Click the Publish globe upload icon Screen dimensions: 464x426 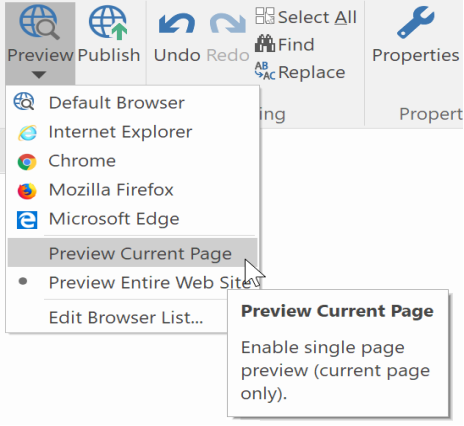[108, 22]
